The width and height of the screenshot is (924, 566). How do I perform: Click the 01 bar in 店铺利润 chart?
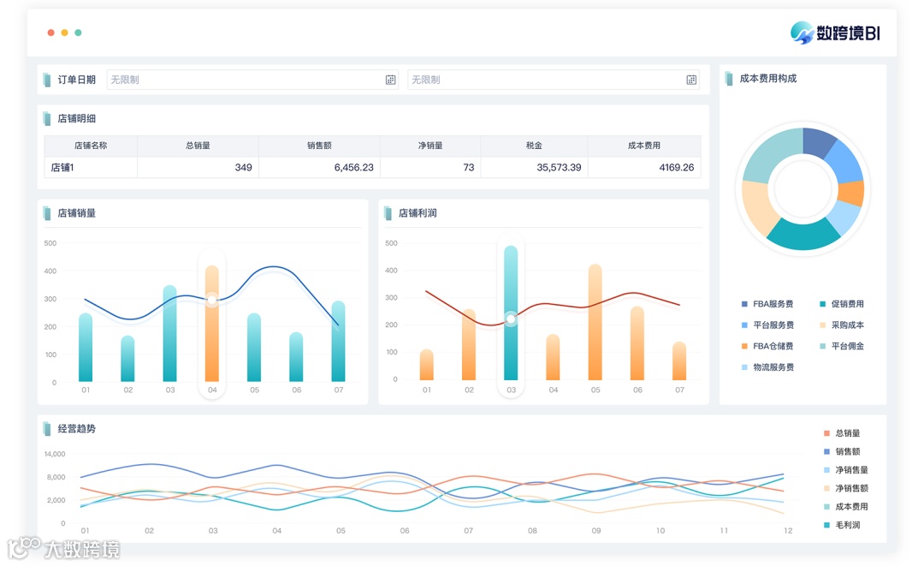427,365
